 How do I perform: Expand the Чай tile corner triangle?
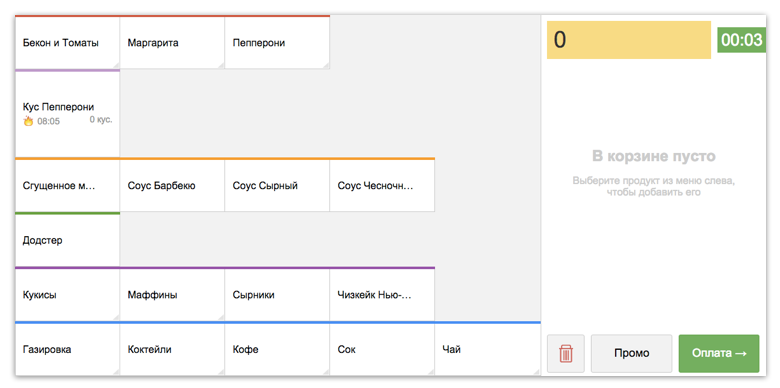click(x=536, y=372)
